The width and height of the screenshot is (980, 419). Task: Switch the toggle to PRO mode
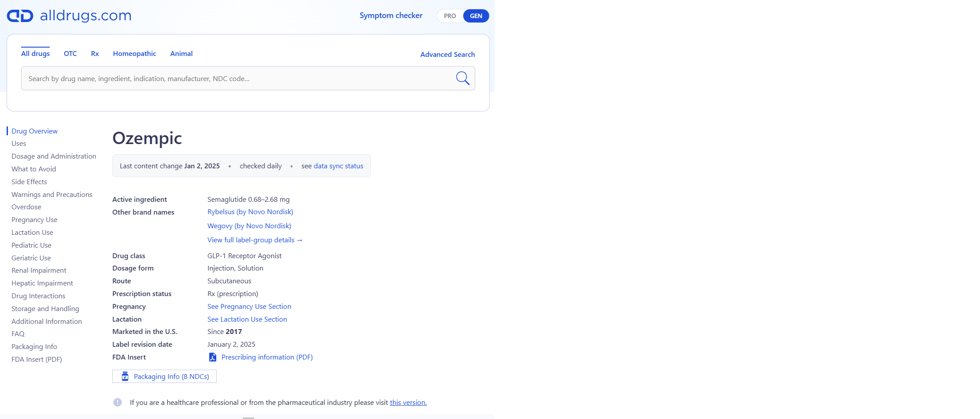pyautogui.click(x=450, y=16)
